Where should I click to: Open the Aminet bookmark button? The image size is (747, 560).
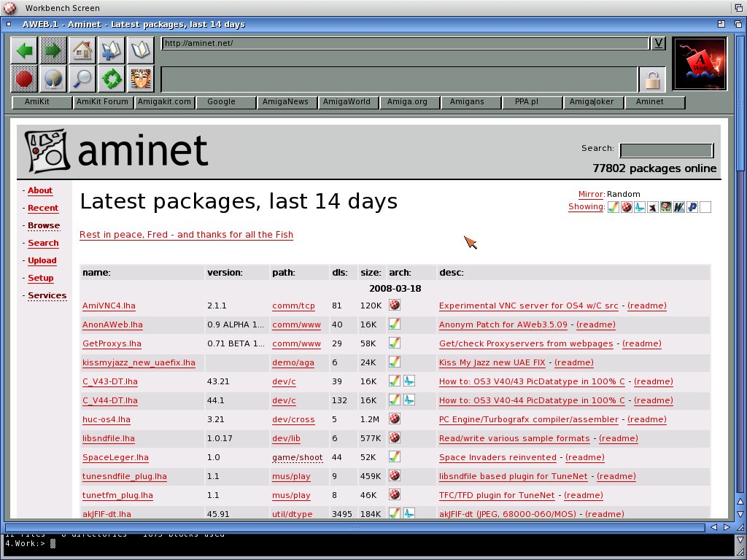click(x=654, y=102)
